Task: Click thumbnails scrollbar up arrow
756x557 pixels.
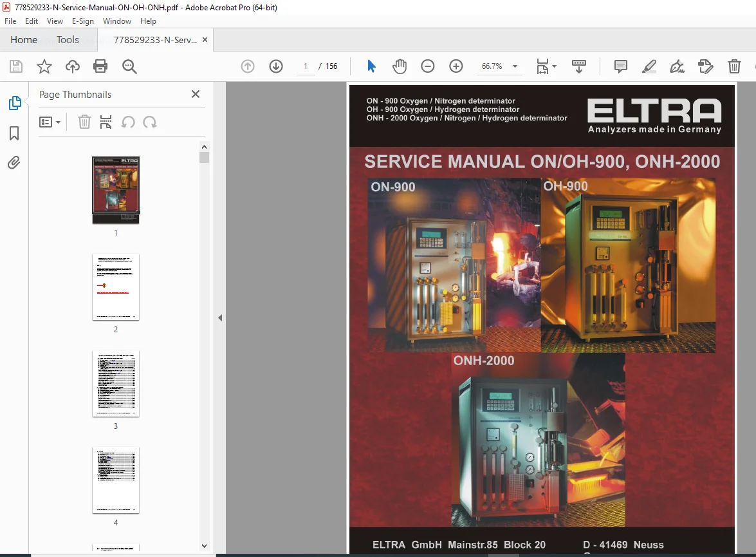Action: click(204, 147)
